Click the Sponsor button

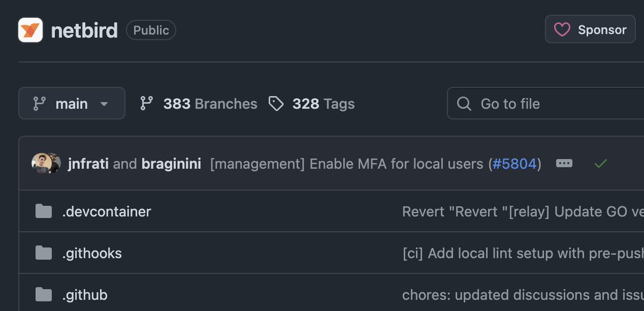tap(590, 30)
